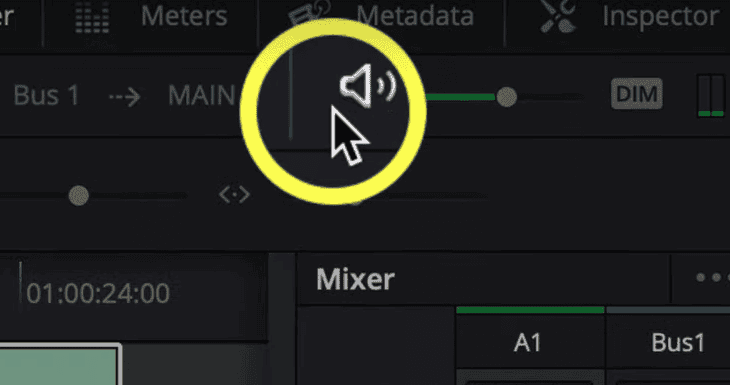Select the green clip in the timeline
The height and width of the screenshot is (385, 730).
[60, 365]
